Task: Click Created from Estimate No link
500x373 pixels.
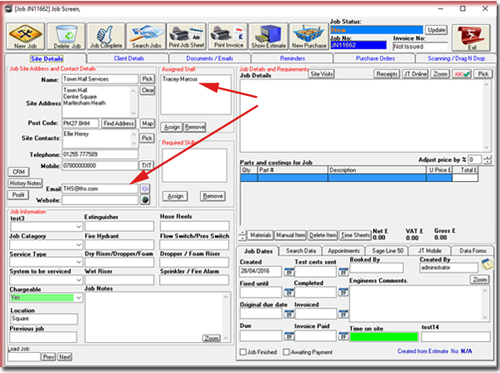Action: [434, 351]
